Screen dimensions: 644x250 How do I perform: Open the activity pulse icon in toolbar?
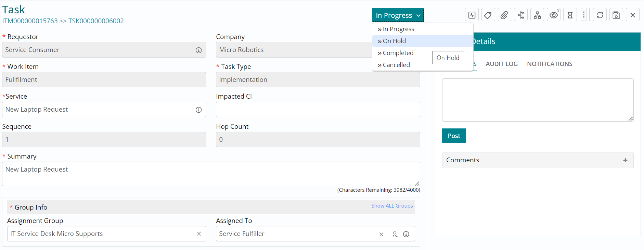tap(472, 15)
